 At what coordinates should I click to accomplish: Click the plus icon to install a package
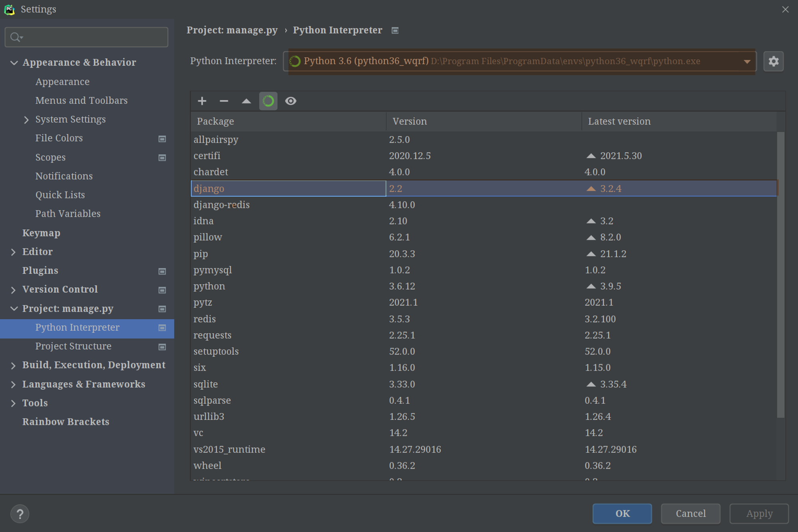click(202, 101)
